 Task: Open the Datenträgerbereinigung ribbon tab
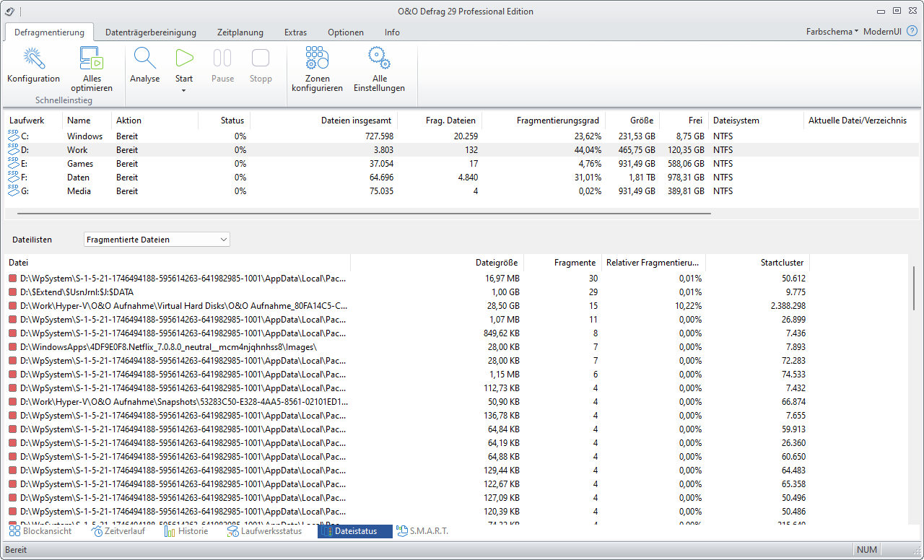151,32
